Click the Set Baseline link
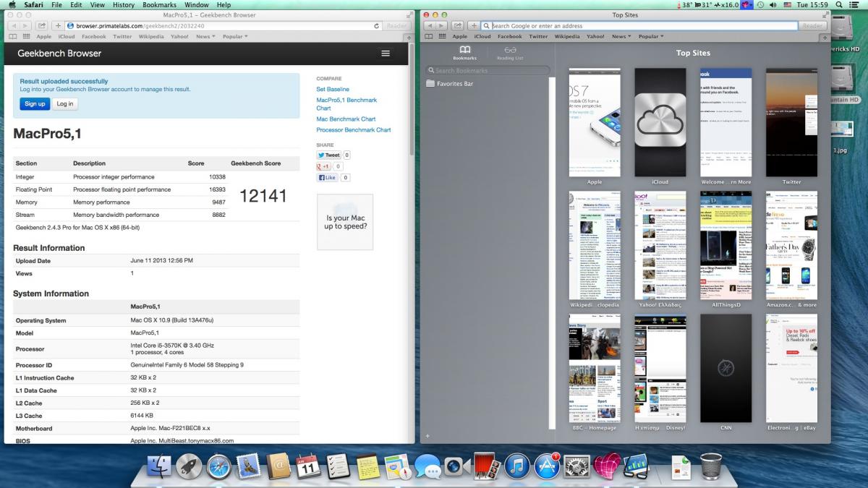 (x=333, y=89)
